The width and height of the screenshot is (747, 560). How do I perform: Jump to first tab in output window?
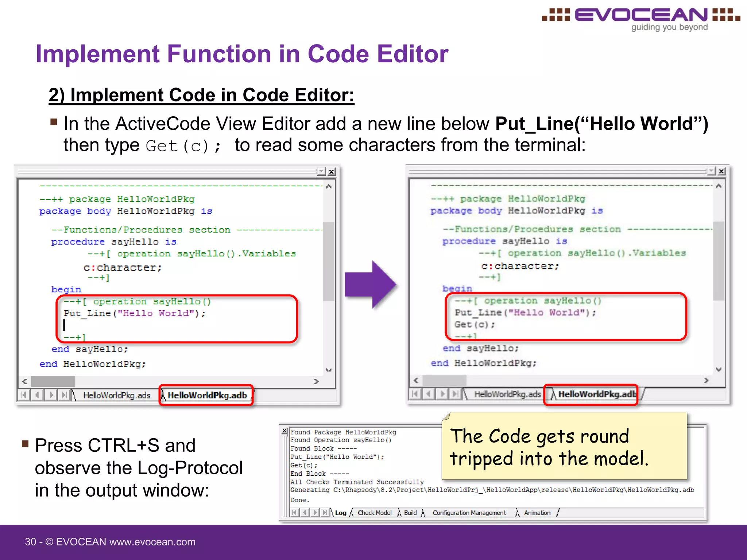(295, 513)
